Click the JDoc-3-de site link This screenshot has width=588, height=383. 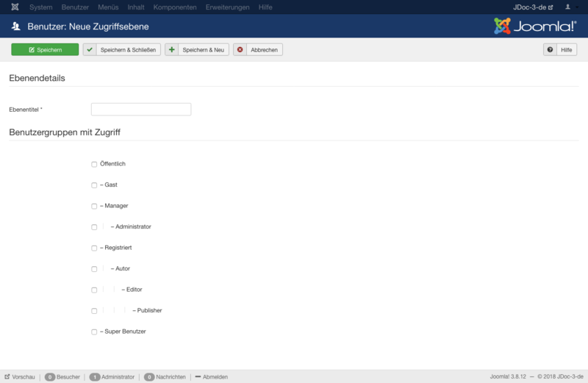pos(533,7)
